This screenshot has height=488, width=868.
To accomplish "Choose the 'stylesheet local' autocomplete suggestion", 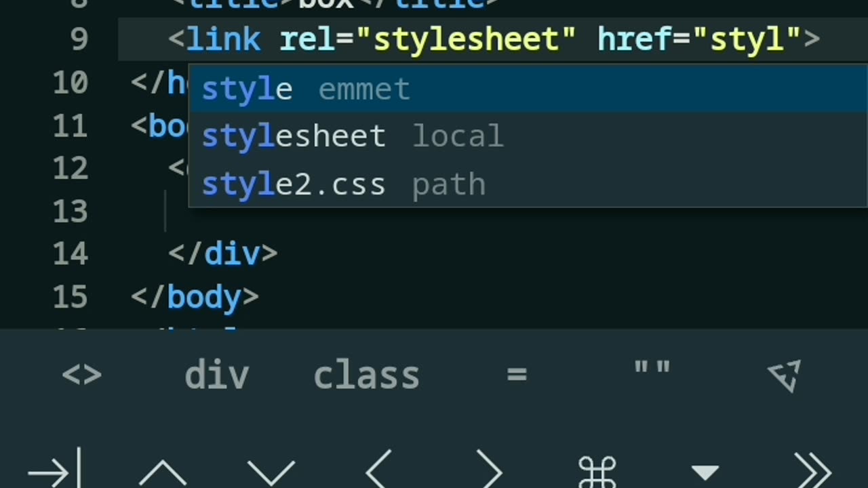I will tap(528, 136).
